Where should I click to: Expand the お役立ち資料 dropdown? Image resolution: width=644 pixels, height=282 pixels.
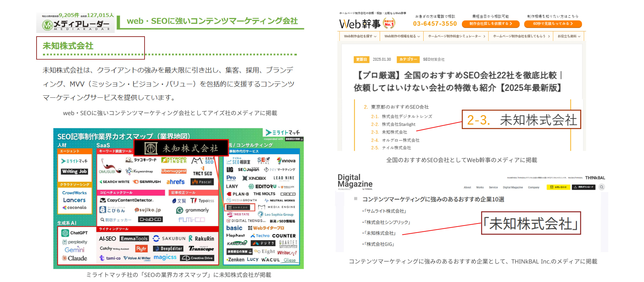pos(569,36)
